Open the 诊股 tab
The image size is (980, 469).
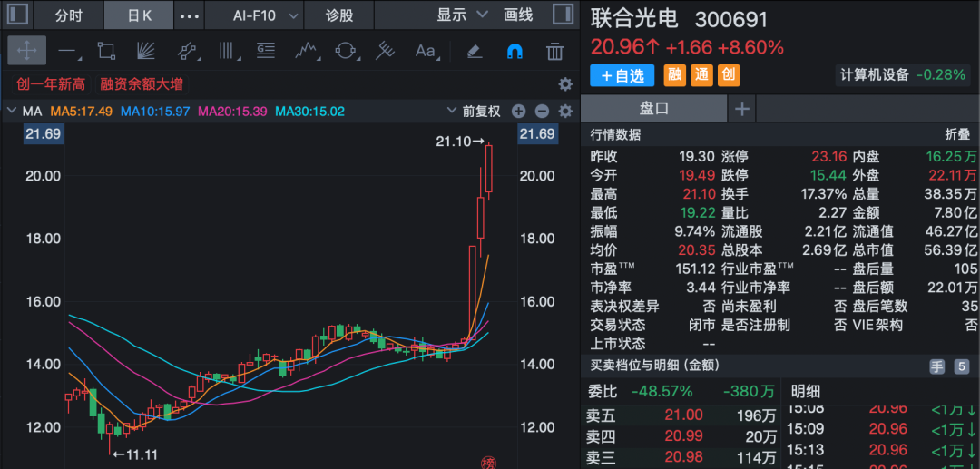coord(340,15)
